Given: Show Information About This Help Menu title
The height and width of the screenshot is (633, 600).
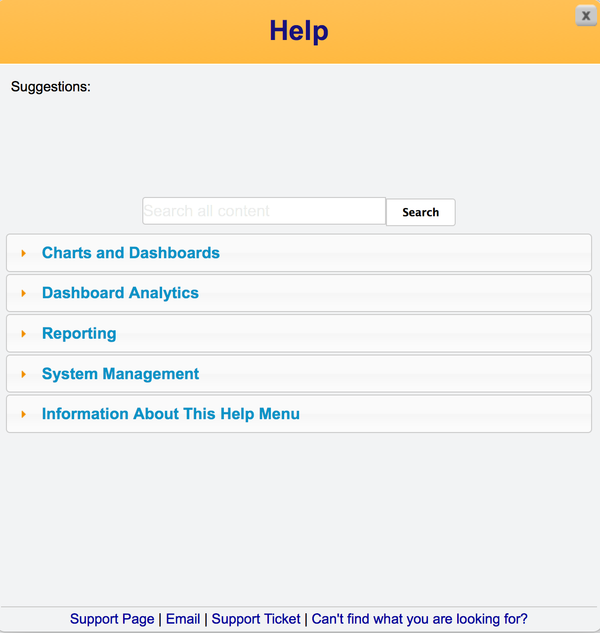Looking at the screenshot, I should 170,414.
